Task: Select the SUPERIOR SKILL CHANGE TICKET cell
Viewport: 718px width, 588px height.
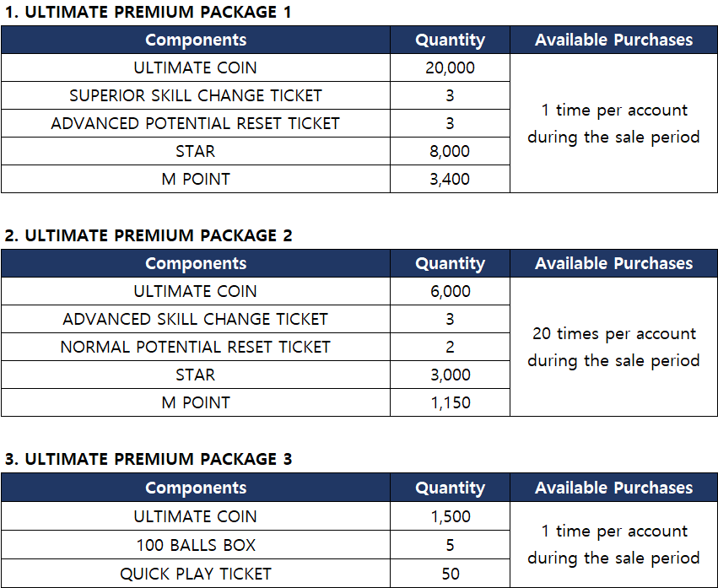Action: (x=196, y=95)
